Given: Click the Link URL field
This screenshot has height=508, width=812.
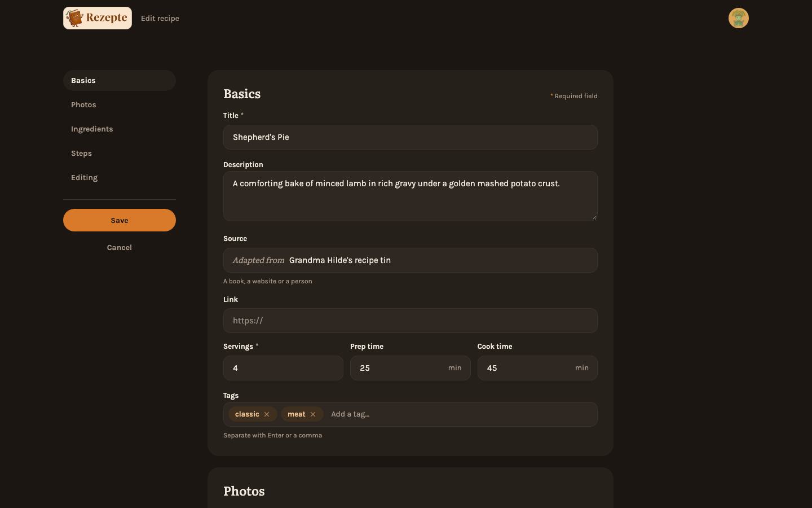Looking at the screenshot, I should click(x=411, y=321).
